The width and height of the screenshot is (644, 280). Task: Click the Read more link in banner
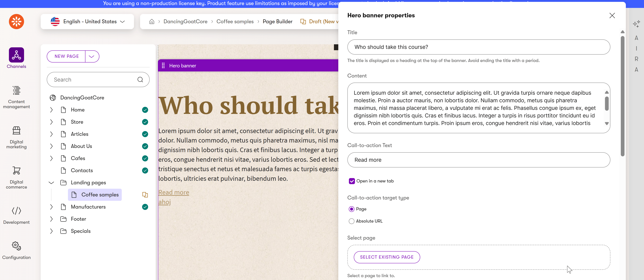174,192
